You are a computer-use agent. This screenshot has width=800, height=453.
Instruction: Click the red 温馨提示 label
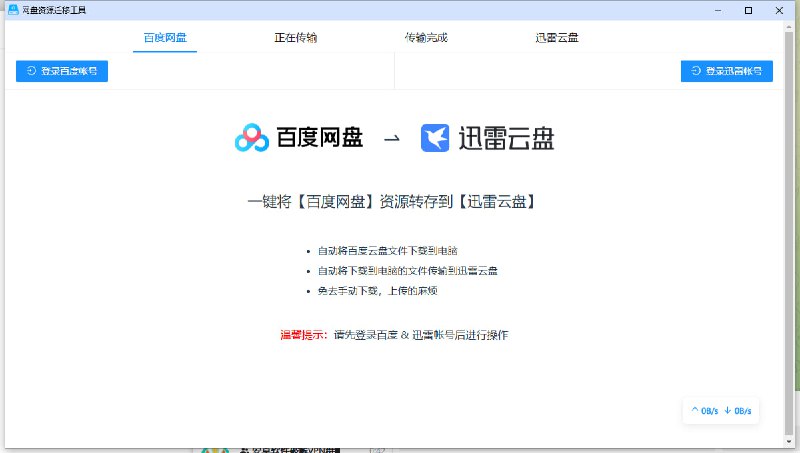click(x=304, y=335)
